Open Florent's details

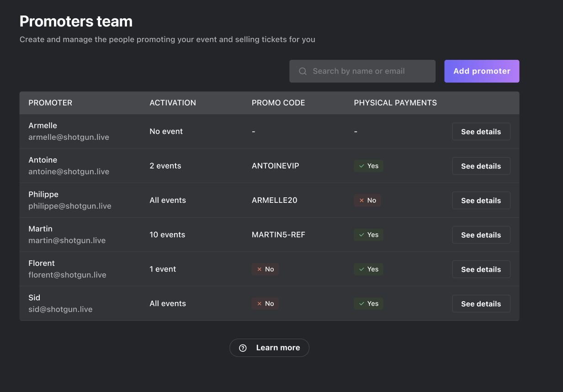481,269
